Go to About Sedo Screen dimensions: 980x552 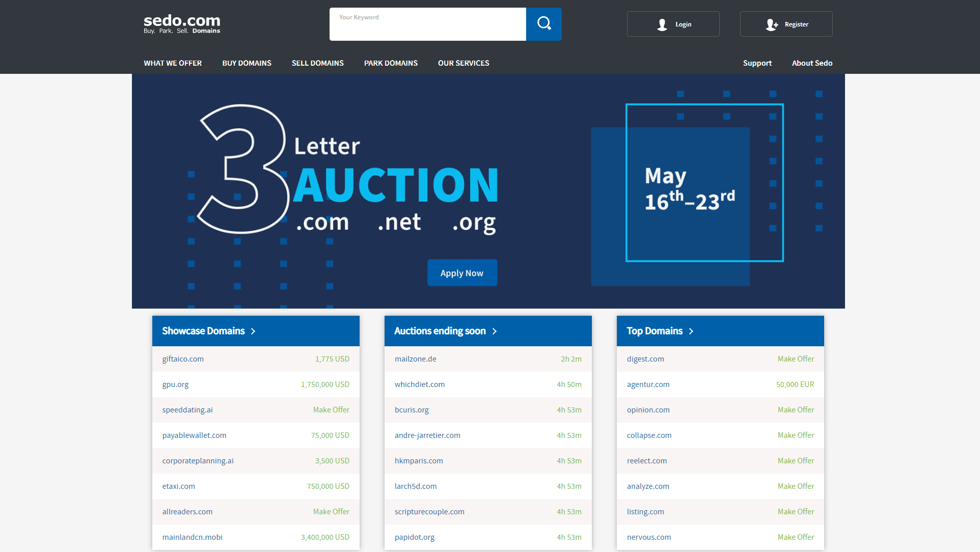tap(812, 63)
